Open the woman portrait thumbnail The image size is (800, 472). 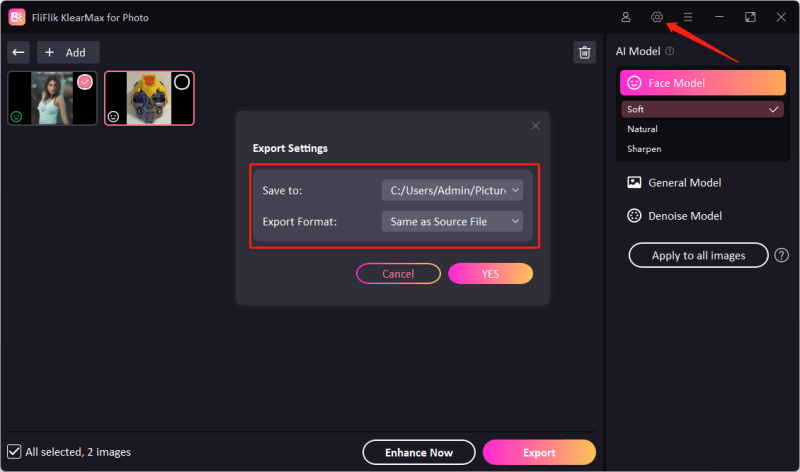(x=52, y=98)
